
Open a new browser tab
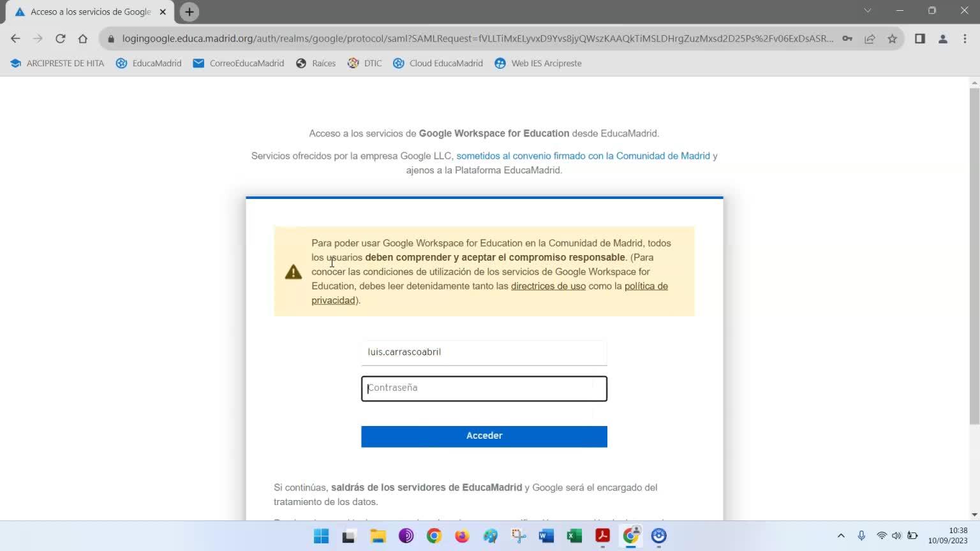click(189, 11)
